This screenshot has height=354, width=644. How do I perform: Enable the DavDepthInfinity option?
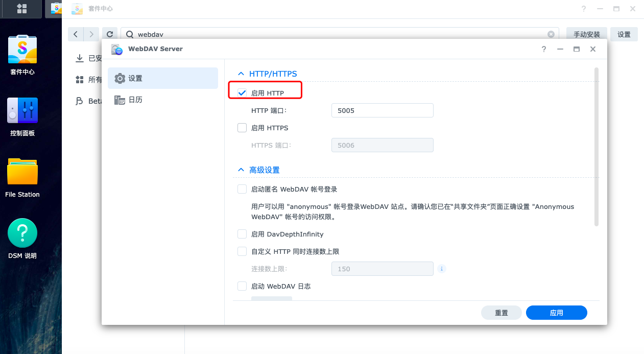(242, 234)
